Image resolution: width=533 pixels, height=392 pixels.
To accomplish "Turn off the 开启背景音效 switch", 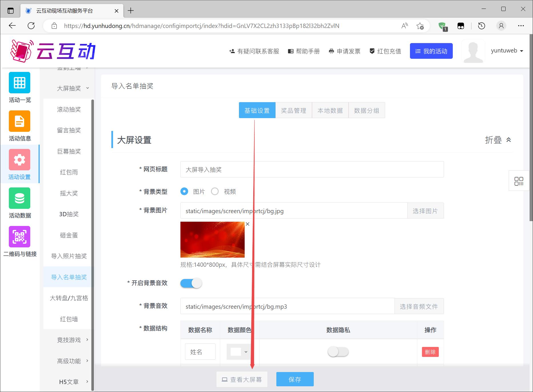I will point(191,283).
